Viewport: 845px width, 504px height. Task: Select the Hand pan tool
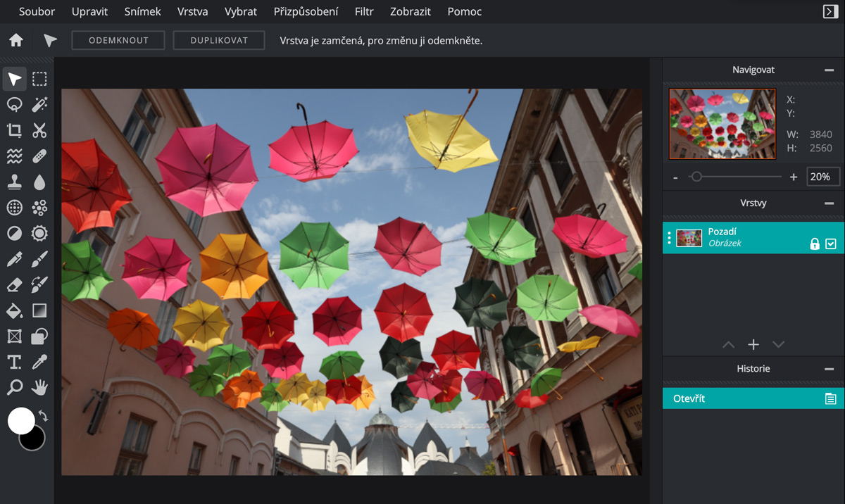(39, 387)
